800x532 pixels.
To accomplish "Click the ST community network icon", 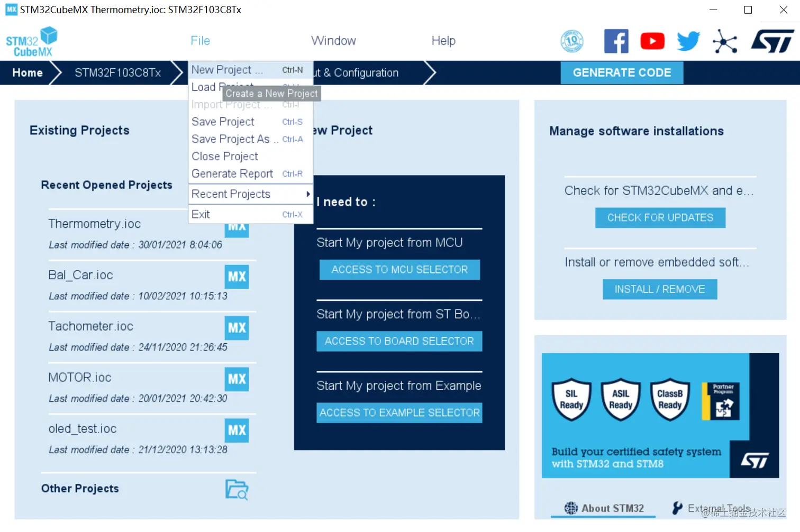I will coord(725,41).
